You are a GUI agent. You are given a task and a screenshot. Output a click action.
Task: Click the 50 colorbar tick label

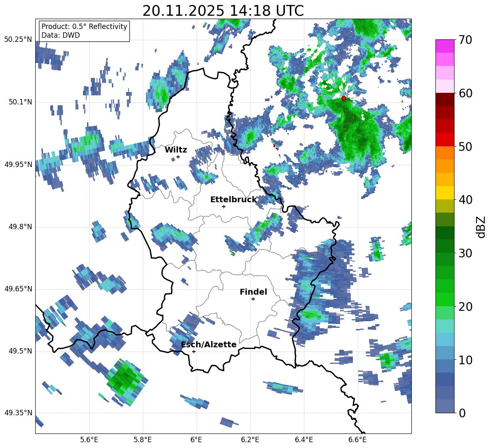point(465,146)
